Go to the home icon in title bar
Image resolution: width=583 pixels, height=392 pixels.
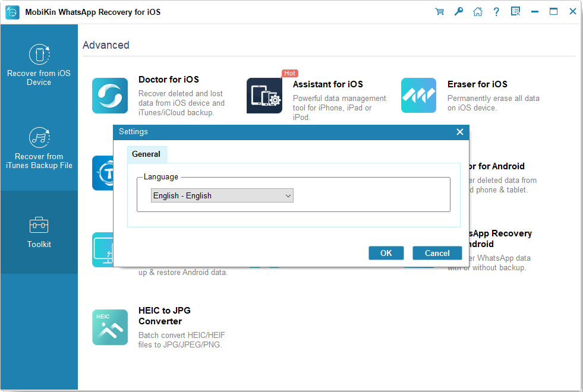pos(477,11)
